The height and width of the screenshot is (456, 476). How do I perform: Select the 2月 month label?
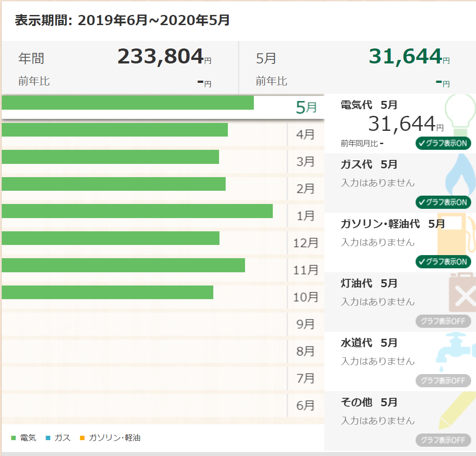point(305,189)
